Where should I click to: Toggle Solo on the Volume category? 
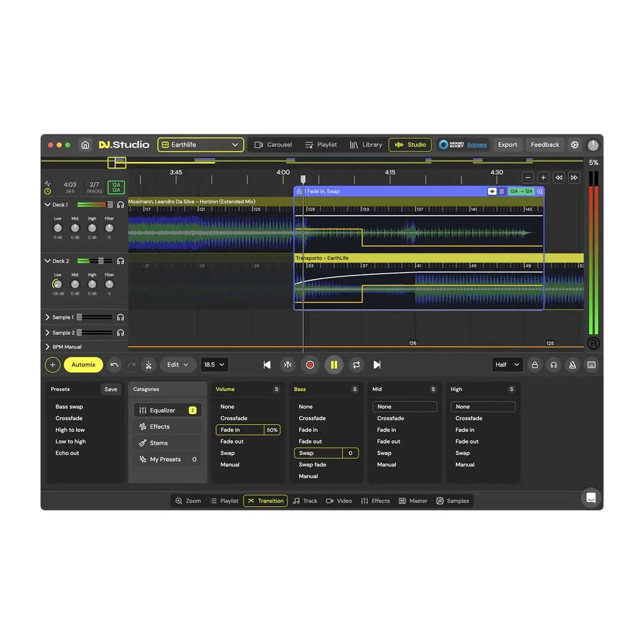(x=276, y=389)
